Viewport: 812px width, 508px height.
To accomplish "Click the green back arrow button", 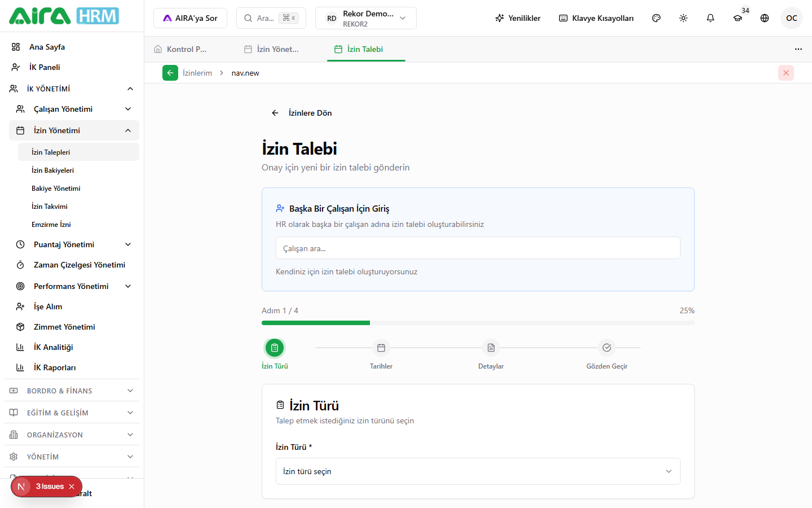I will (170, 73).
